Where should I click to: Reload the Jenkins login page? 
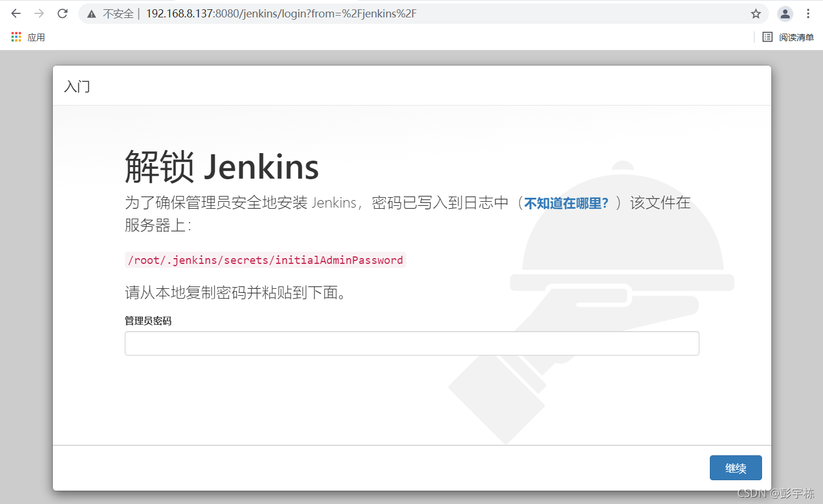pos(63,13)
